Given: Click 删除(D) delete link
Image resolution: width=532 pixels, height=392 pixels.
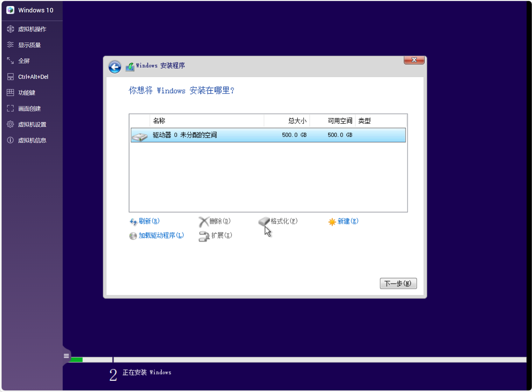Looking at the screenshot, I should click(x=220, y=221).
